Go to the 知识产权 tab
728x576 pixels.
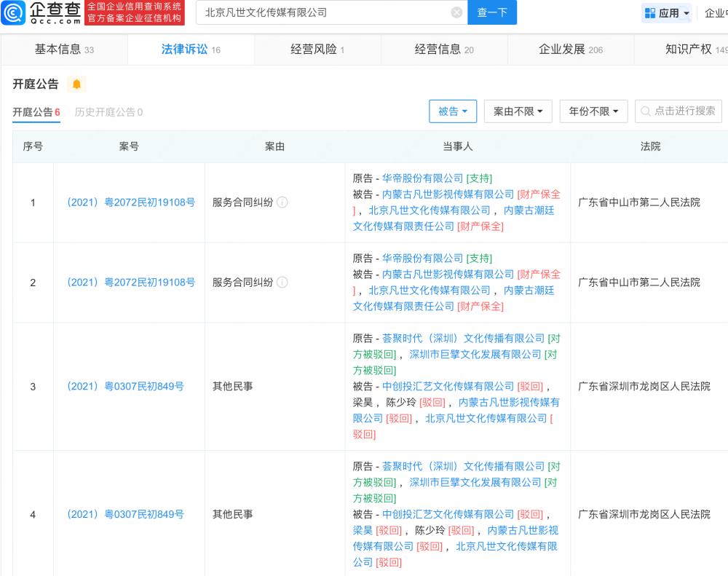tap(688, 50)
